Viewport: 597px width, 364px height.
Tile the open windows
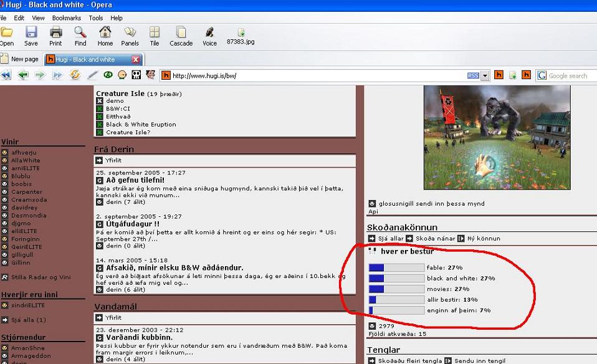[x=154, y=36]
